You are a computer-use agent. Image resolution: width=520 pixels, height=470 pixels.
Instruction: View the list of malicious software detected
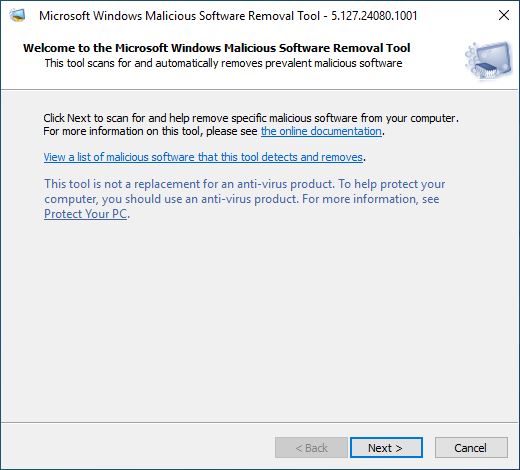[x=203, y=157]
